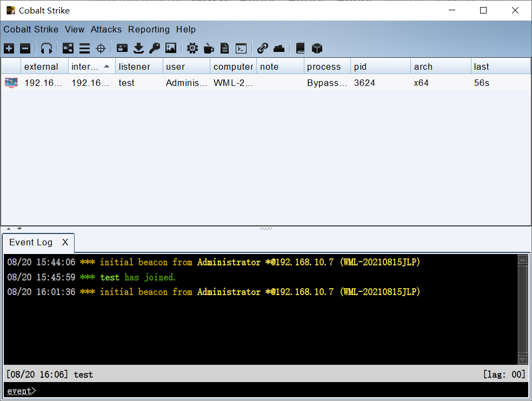The height and width of the screenshot is (401, 532).
Task: Click the event> command input field
Action: pyautogui.click(x=266, y=391)
